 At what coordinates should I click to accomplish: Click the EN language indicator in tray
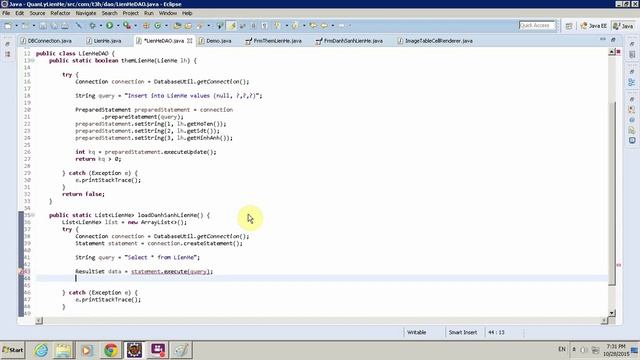(562, 349)
